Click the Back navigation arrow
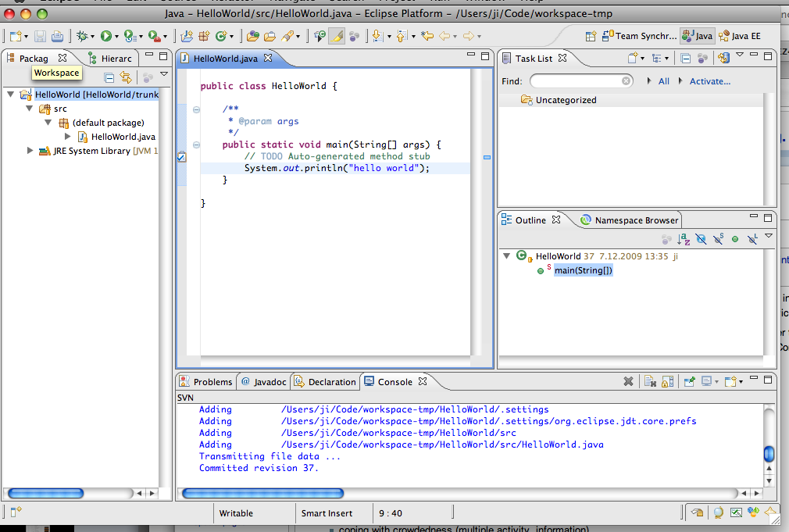 [x=444, y=36]
